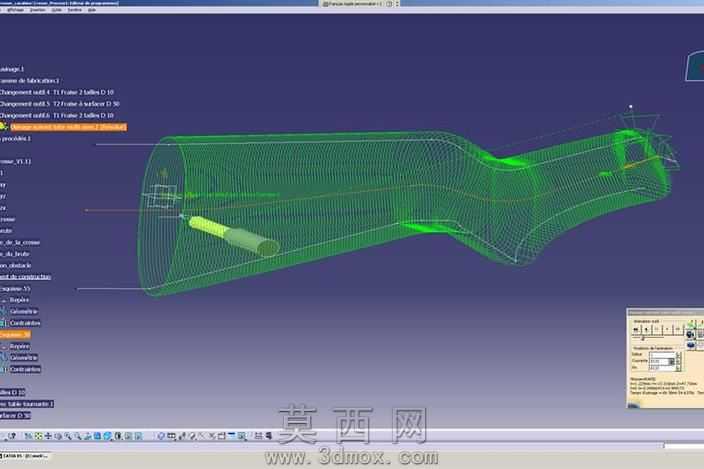Open the Insertion menu
The height and width of the screenshot is (469, 704).
pyautogui.click(x=37, y=9)
